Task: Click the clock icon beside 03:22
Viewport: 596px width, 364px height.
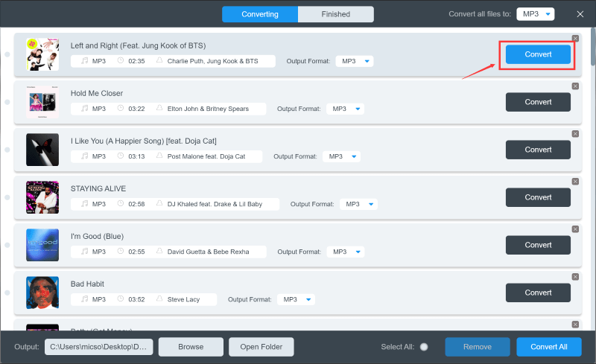Action: pos(121,108)
